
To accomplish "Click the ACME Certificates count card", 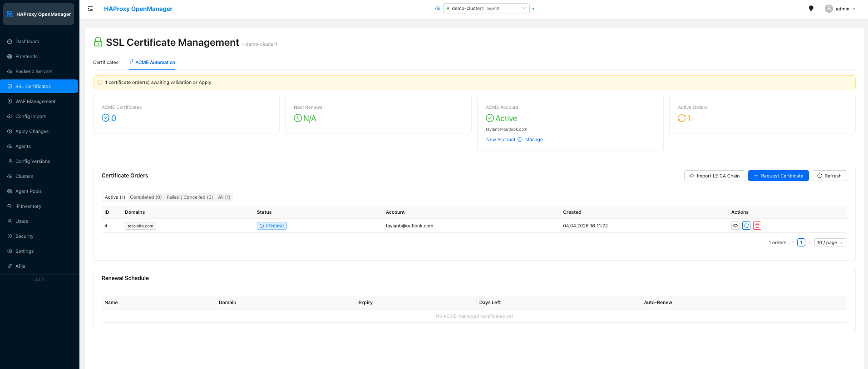I will (186, 114).
